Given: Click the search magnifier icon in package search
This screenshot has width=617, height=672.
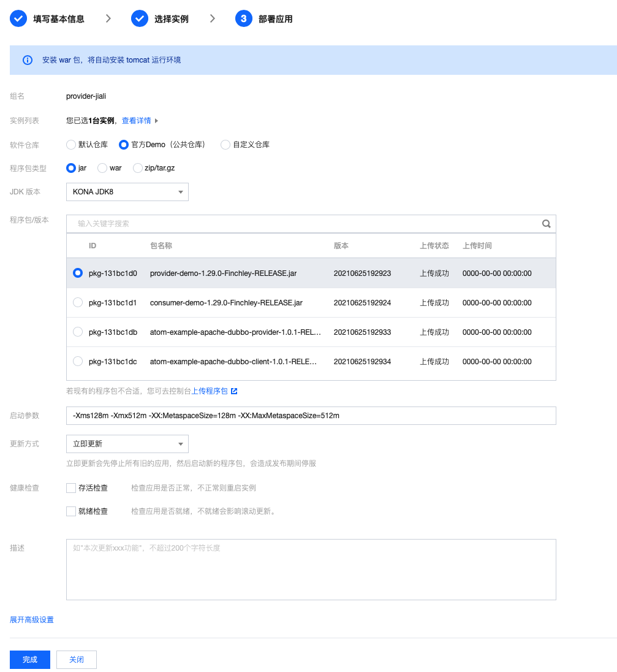Looking at the screenshot, I should (x=546, y=224).
